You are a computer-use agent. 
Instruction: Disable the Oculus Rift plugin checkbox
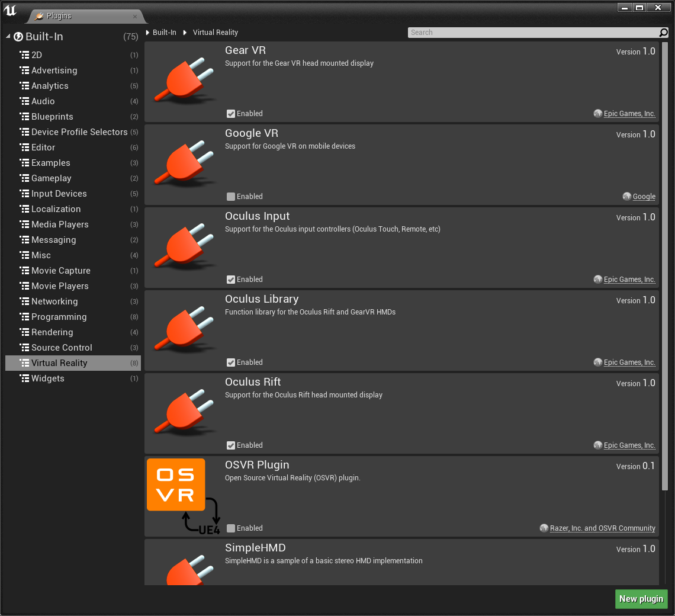[x=231, y=445]
